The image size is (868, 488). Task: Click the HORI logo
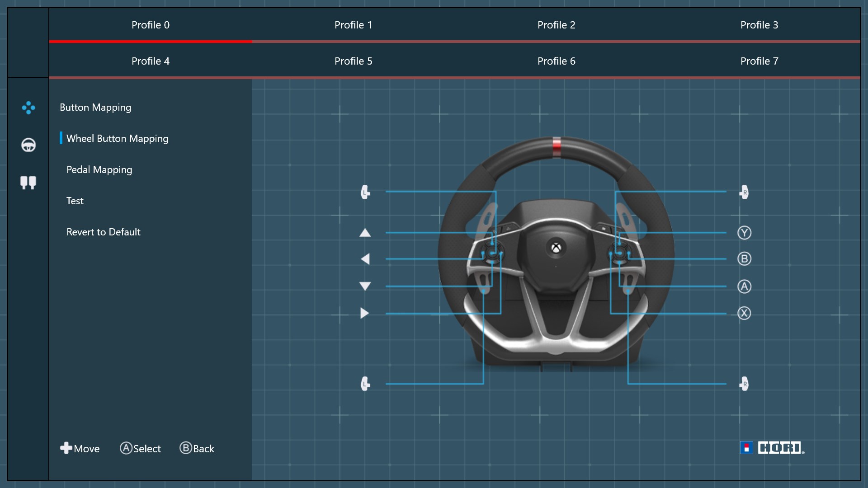pos(772,448)
